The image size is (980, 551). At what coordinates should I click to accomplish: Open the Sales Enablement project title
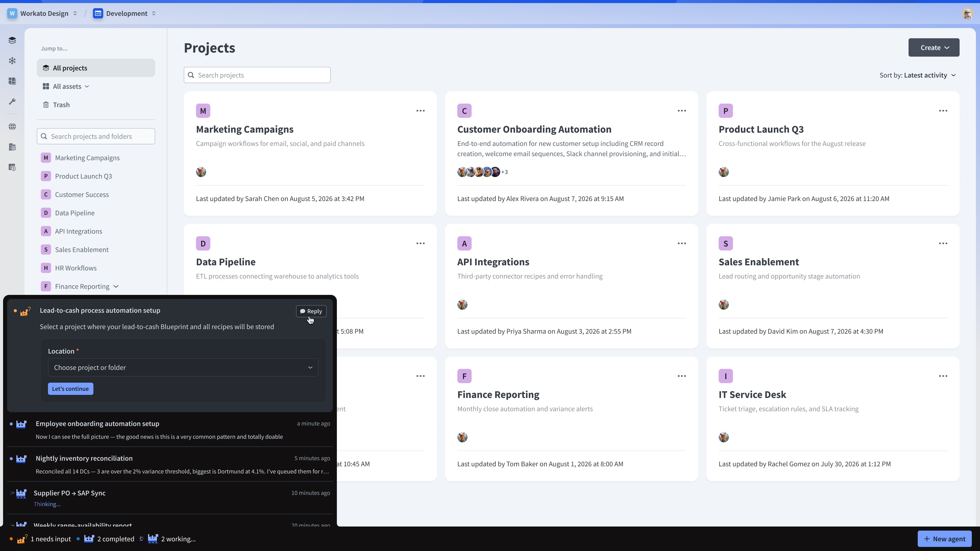[758, 262]
